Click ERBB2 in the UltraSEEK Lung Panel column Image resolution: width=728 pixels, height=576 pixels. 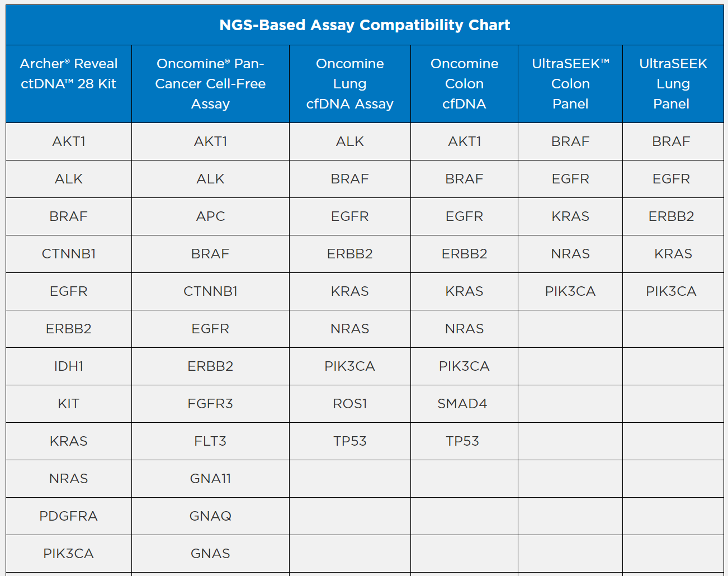671,216
